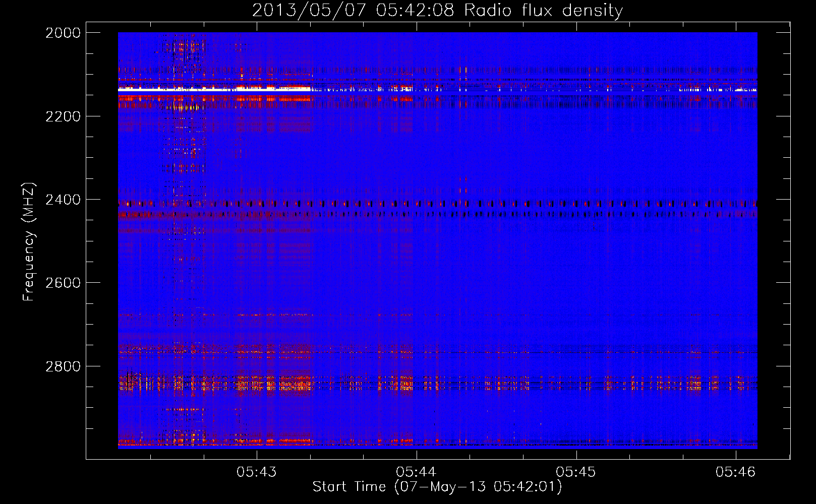Viewport: 816px width, 504px height.
Task: Click the 'Start Time (07-May-13 05:42:01)' axis title
Action: (x=437, y=487)
